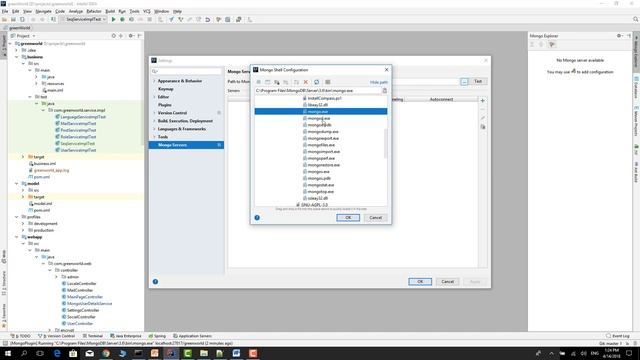This screenshot has height=360, width=640.
Task: Select mongoexport.exe in the file list
Action: pyautogui.click(x=323, y=138)
